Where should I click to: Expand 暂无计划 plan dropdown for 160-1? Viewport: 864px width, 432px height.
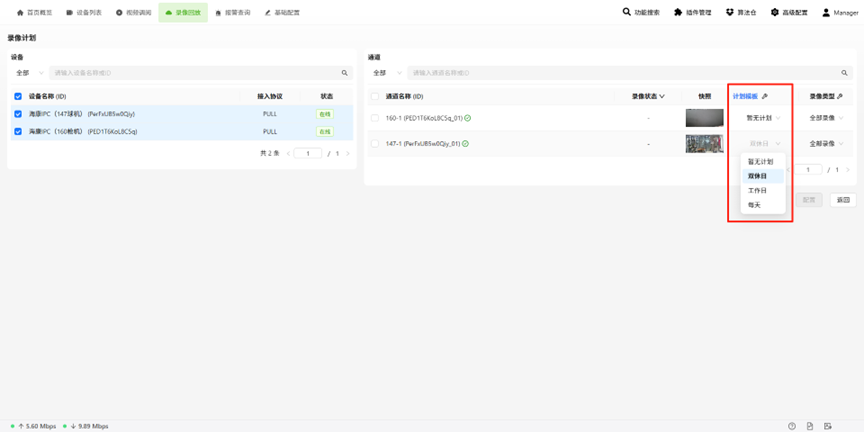point(763,118)
